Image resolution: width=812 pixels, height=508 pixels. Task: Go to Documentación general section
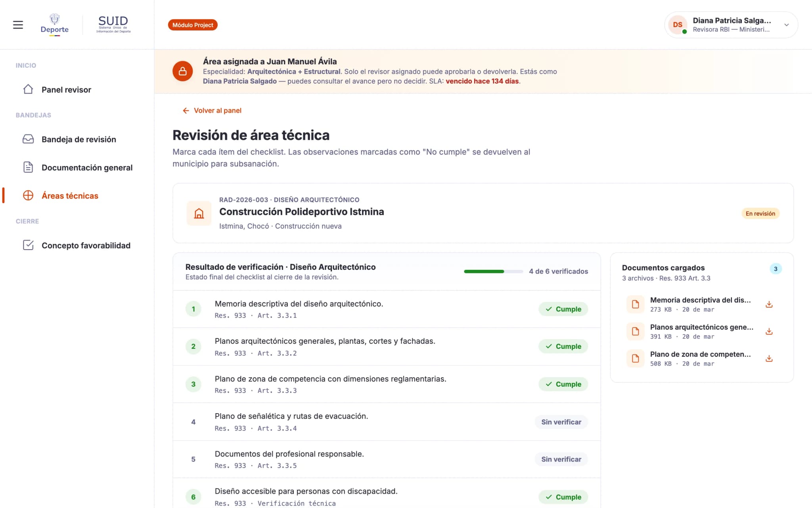pos(77,167)
